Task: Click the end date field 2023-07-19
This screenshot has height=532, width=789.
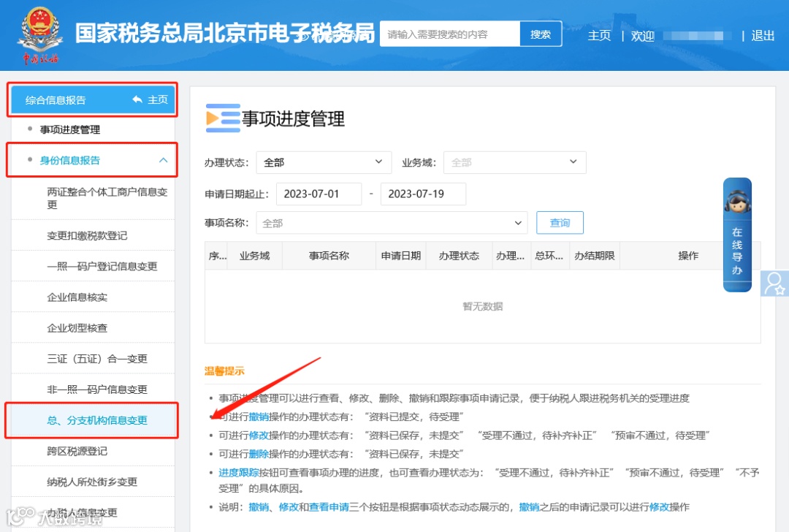Action: [x=423, y=194]
